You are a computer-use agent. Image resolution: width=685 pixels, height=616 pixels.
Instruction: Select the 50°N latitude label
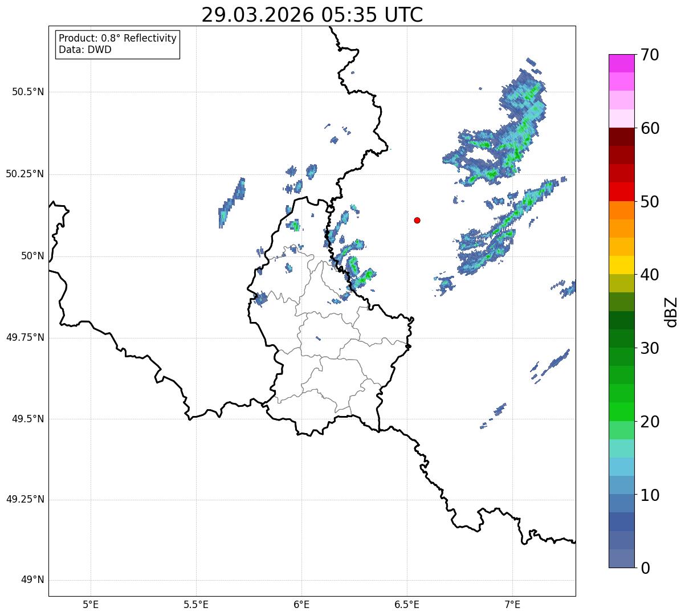[32, 256]
